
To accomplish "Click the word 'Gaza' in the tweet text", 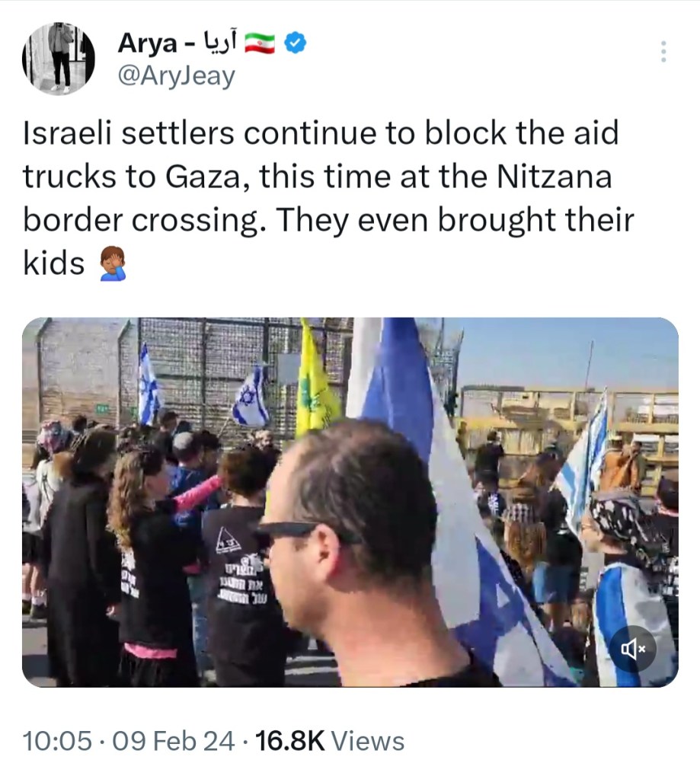I will point(203,178).
